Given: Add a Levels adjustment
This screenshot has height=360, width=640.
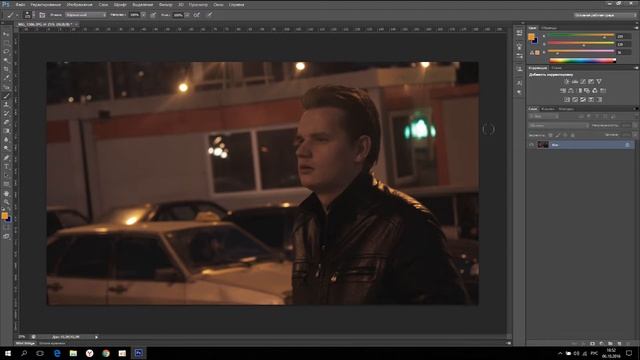Looking at the screenshot, I should [x=575, y=82].
